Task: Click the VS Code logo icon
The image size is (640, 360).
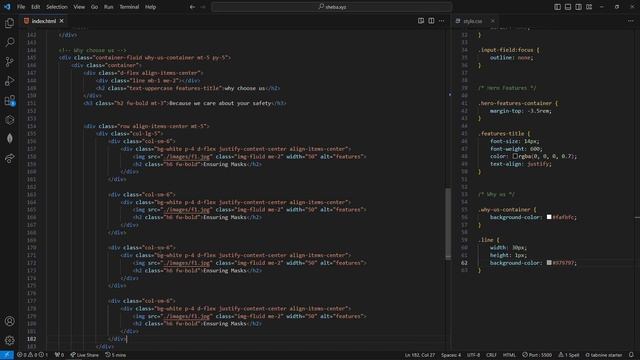Action: click(7, 7)
